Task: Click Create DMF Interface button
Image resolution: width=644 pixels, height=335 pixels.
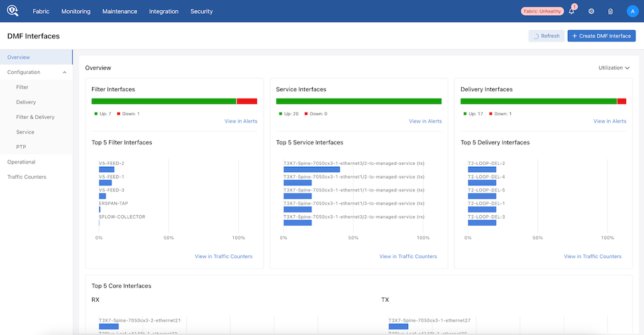Action: [x=601, y=36]
